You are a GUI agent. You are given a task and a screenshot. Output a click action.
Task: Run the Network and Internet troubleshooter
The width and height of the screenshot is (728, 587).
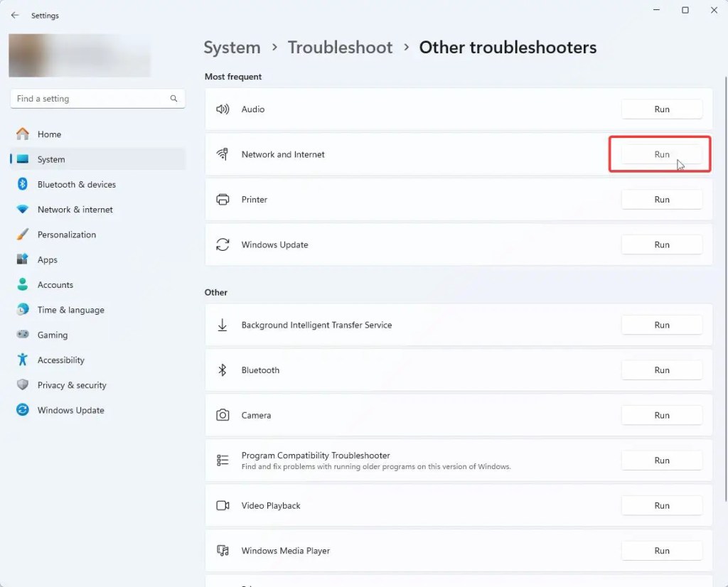(x=661, y=154)
